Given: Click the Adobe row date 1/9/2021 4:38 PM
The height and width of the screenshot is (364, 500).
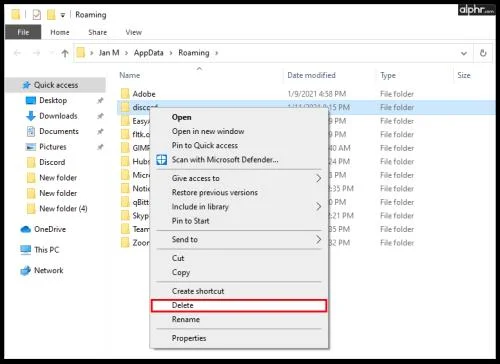Looking at the screenshot, I should (317, 94).
